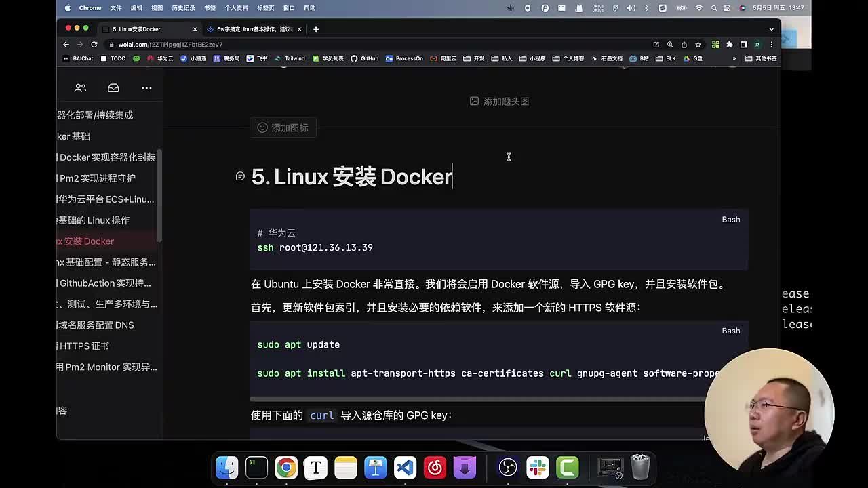Open sidebar page ker 基础
The image size is (868, 488).
pos(73,136)
